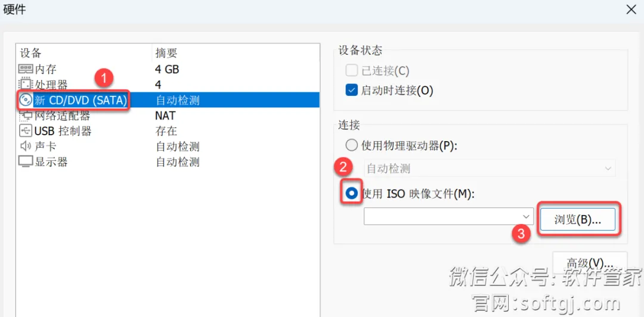Viewport: 644px width, 317px height.
Task: Uncheck 启动时连接(O) checkbox
Action: tap(352, 90)
